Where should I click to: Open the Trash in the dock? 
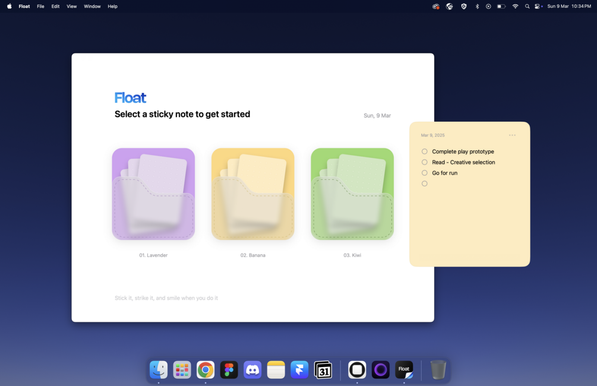(x=438, y=370)
